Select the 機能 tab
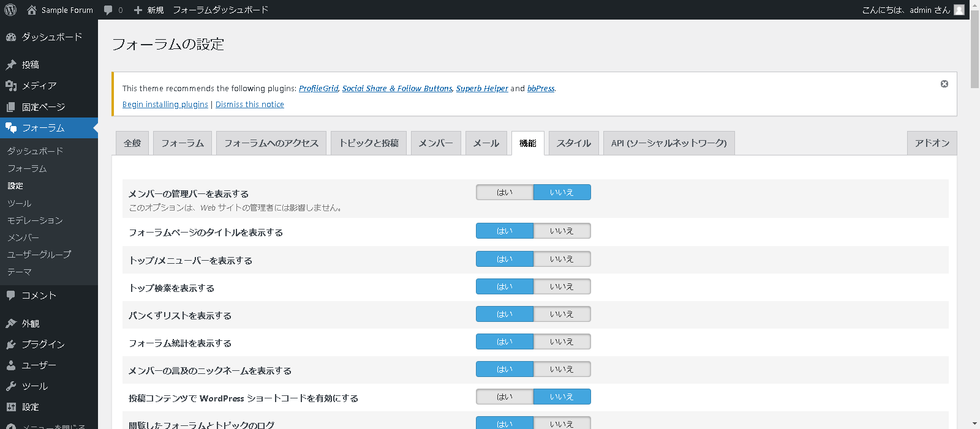The height and width of the screenshot is (429, 980). click(x=528, y=143)
